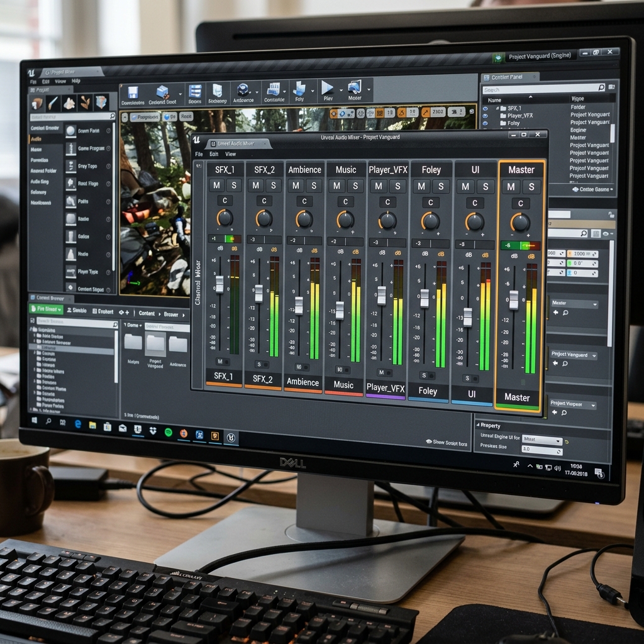Image resolution: width=644 pixels, height=644 pixels.
Task: Select the brush icon in the modes panel
Action: pos(53,103)
